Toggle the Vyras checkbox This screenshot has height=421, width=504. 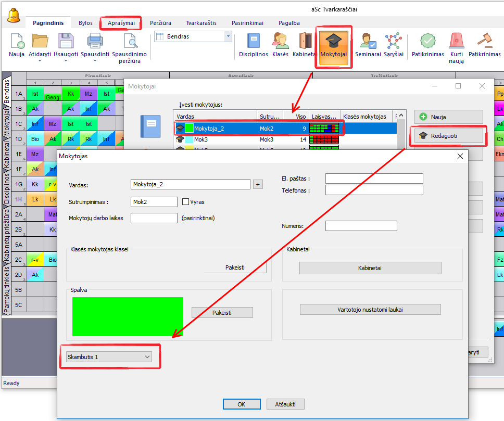tap(186, 202)
